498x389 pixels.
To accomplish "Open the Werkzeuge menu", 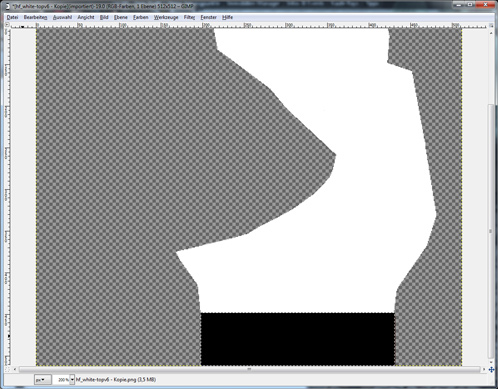I will click(x=166, y=17).
